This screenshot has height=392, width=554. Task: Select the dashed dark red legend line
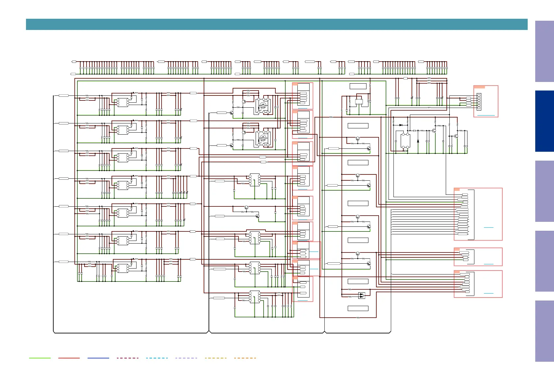coord(128,358)
